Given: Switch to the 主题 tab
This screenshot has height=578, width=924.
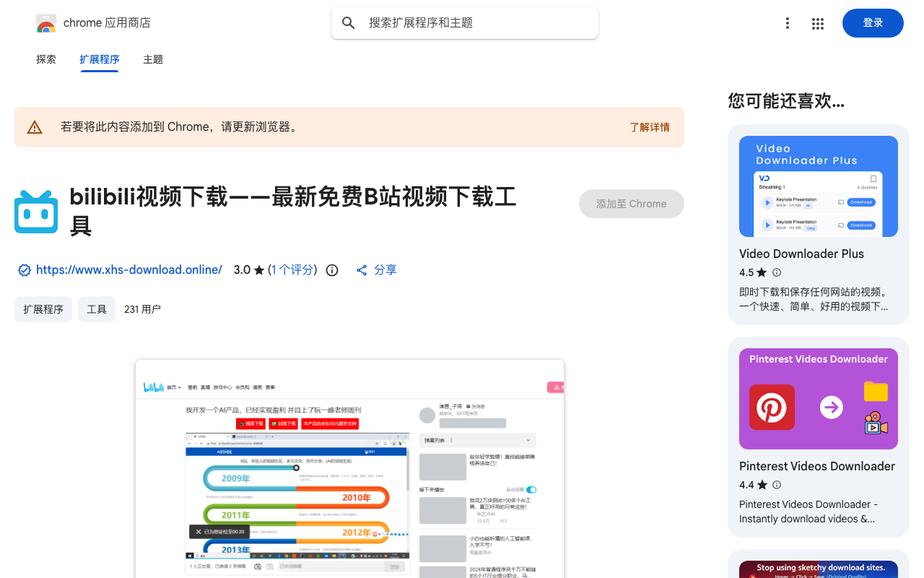Looking at the screenshot, I should tap(153, 59).
